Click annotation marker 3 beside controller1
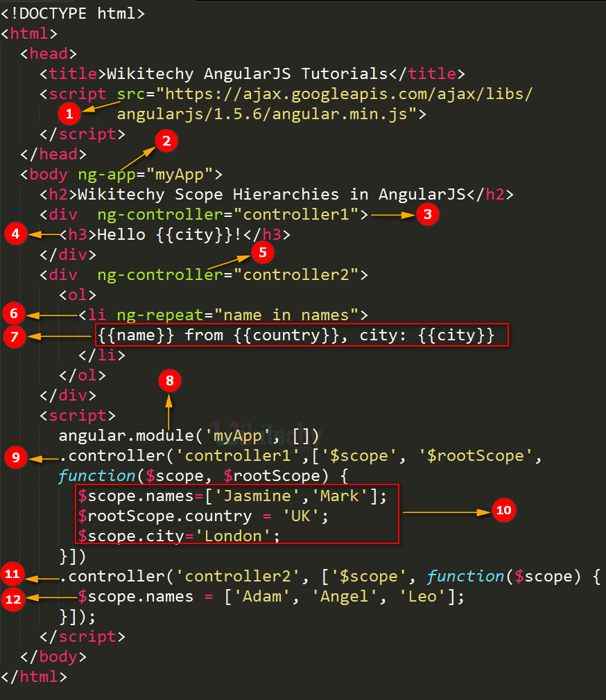 (x=427, y=214)
